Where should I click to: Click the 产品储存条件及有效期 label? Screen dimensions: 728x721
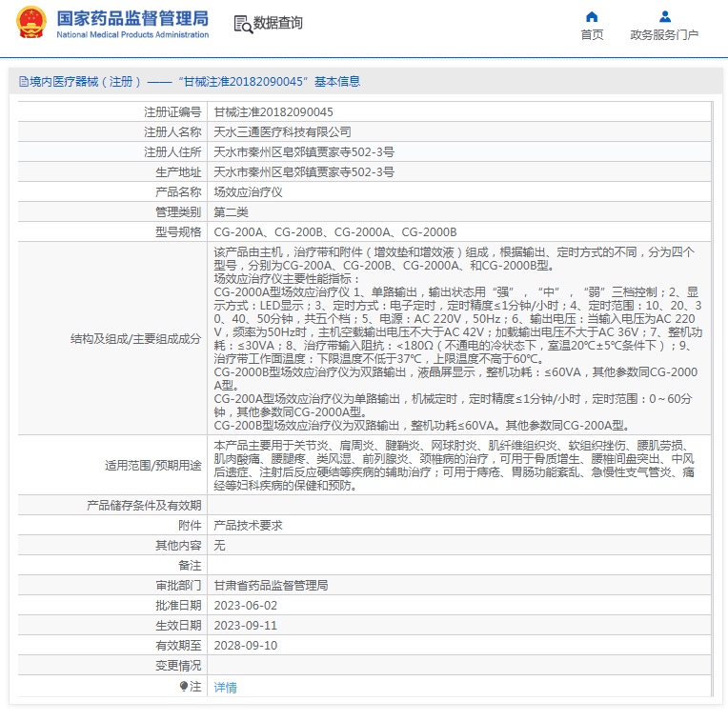(x=144, y=505)
